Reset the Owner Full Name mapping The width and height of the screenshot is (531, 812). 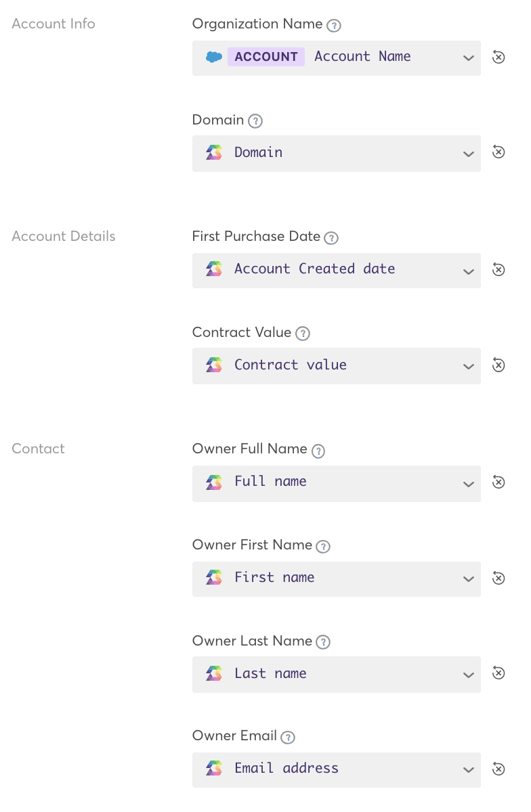pos(498,482)
